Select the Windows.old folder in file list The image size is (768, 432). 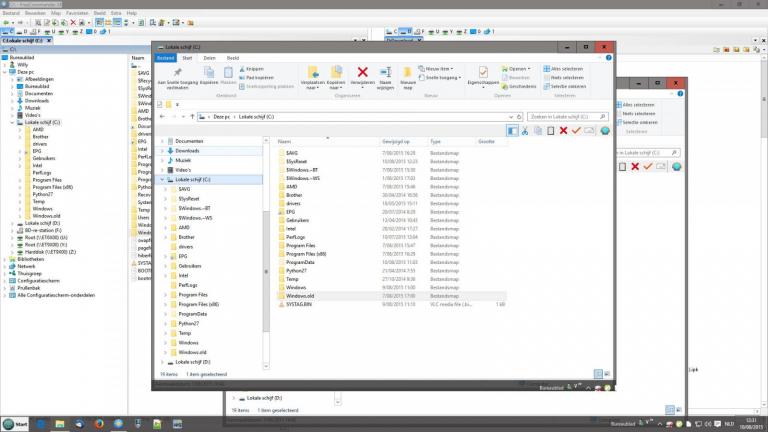300,296
